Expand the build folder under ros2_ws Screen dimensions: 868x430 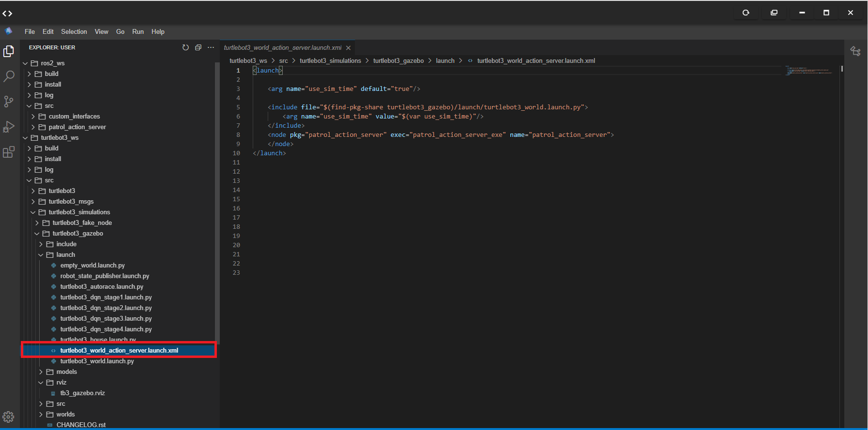(29, 74)
